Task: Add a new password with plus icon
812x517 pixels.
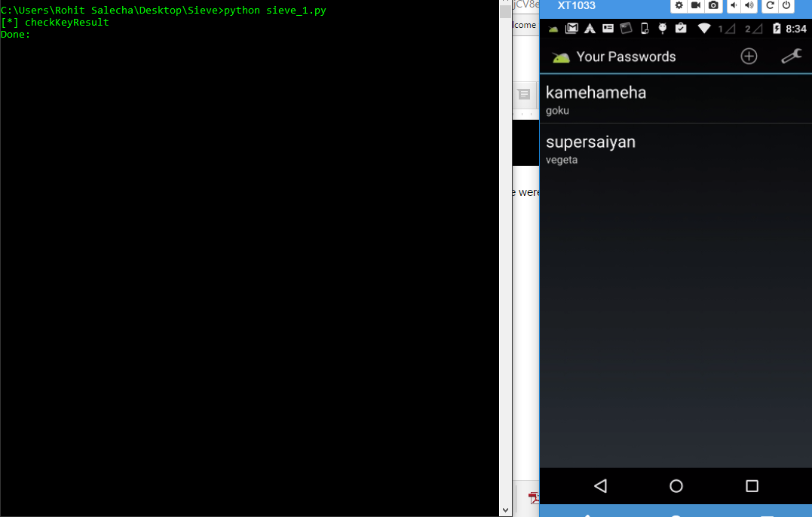Action: pyautogui.click(x=749, y=57)
